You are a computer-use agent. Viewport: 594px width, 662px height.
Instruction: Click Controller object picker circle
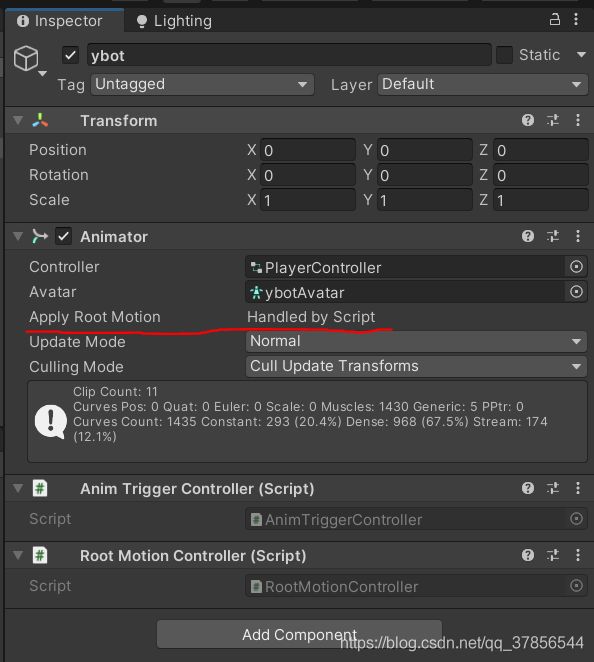(x=576, y=267)
